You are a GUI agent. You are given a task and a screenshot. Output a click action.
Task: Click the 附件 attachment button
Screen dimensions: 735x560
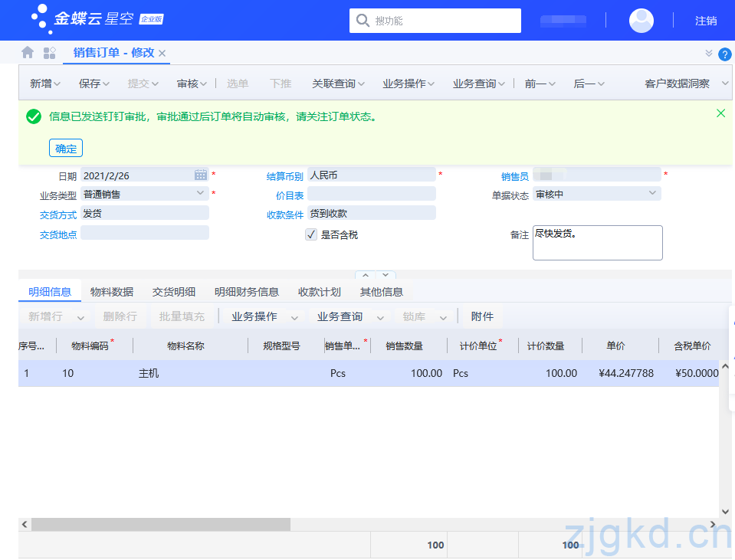(x=482, y=316)
